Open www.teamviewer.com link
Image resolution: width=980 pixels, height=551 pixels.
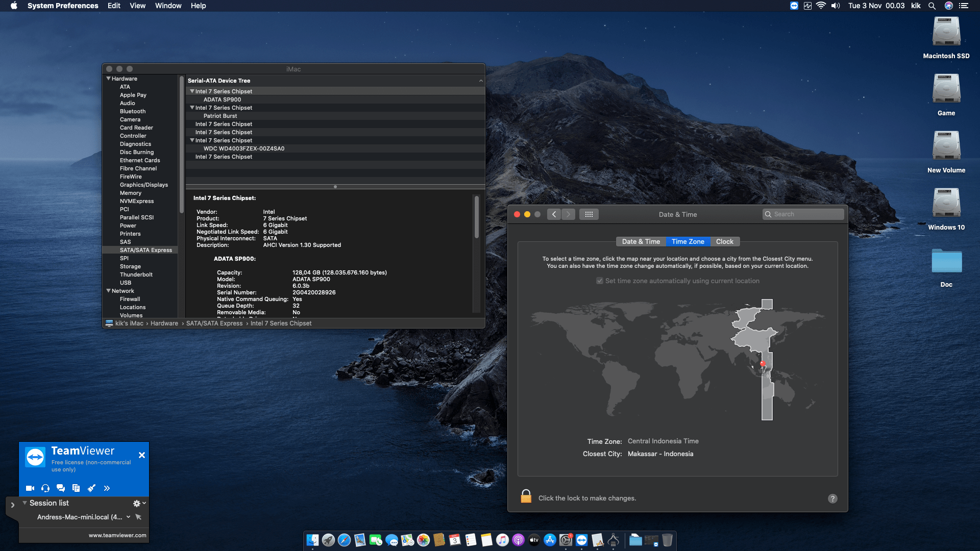(117, 535)
